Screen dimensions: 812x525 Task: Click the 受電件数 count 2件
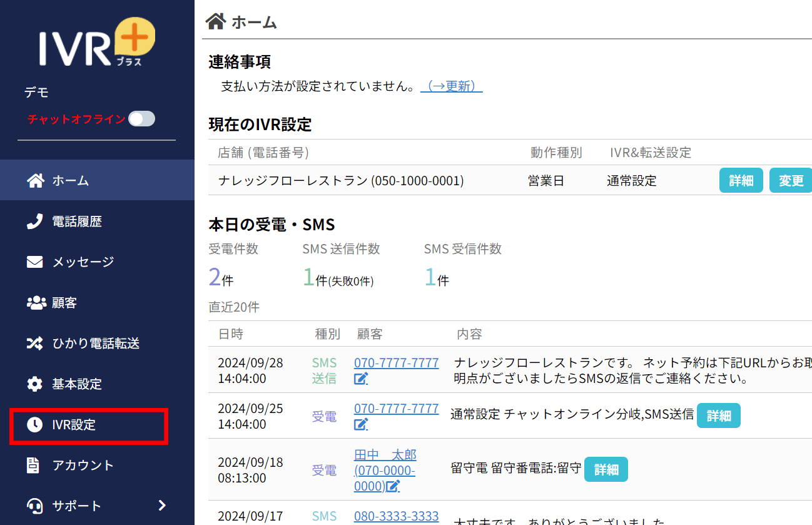tap(221, 277)
